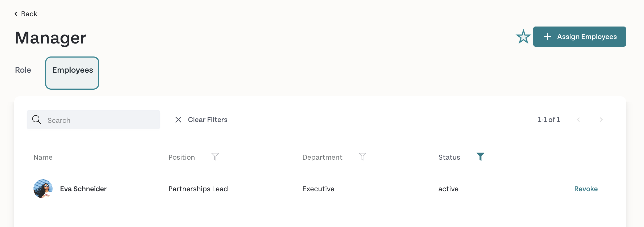Go to the next page of results
Viewport: 644px width, 227px height.
pos(601,120)
